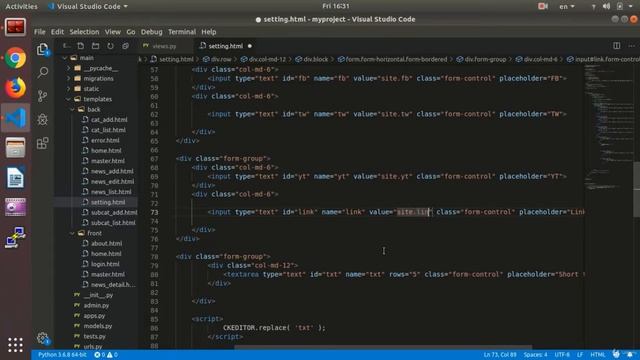Select the setting.html editor tab
This screenshot has width=640, height=360.
pyautogui.click(x=225, y=46)
